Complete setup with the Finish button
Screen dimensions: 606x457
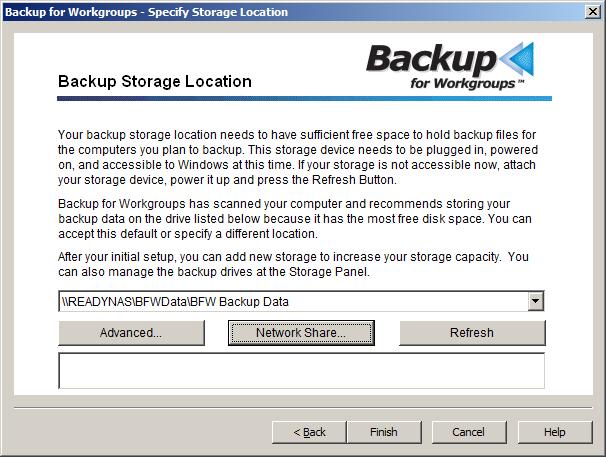click(384, 432)
